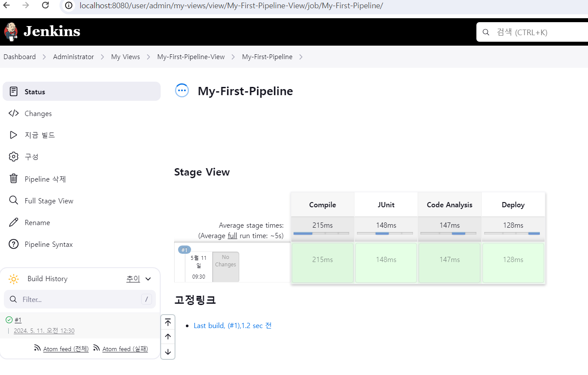Click the Jenkins butler logo
The width and height of the screenshot is (588, 375).
click(10, 31)
